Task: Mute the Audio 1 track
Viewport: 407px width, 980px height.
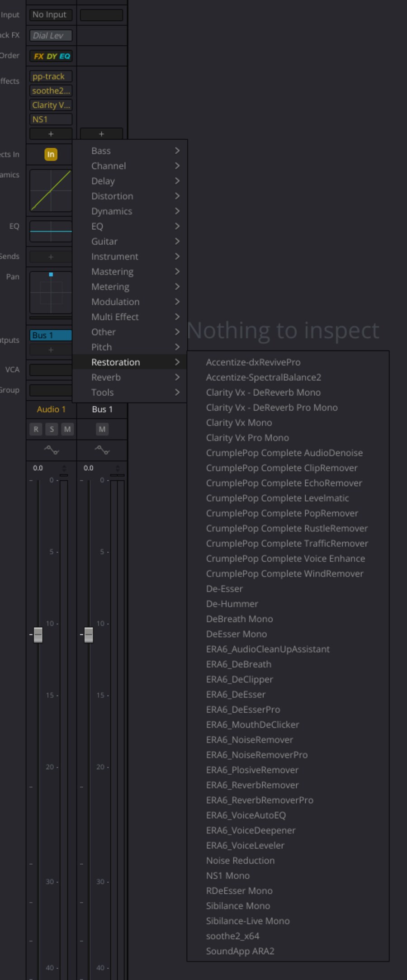Action: [67, 429]
